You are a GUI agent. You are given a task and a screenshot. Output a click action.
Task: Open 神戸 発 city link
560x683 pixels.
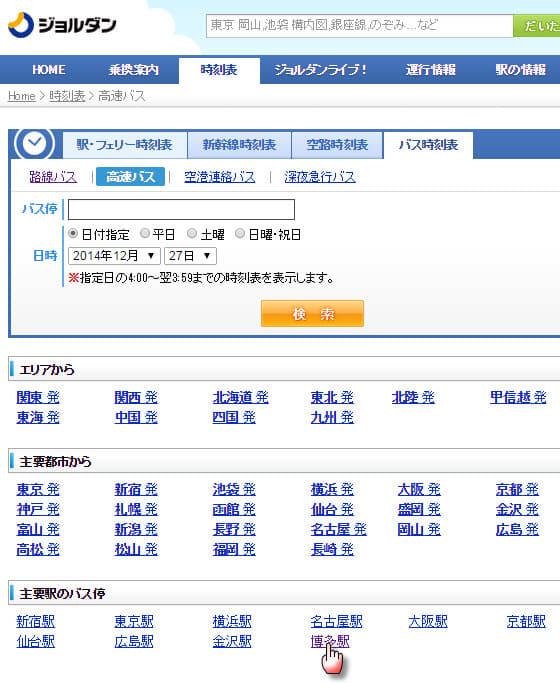click(38, 510)
